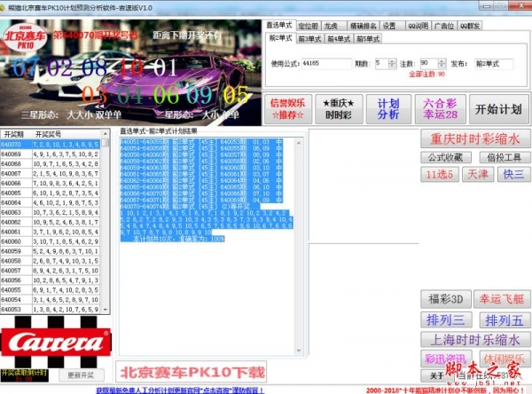Click plan results scrollbar down arrow
Screen dimensions: 532x394
[x=299, y=351]
